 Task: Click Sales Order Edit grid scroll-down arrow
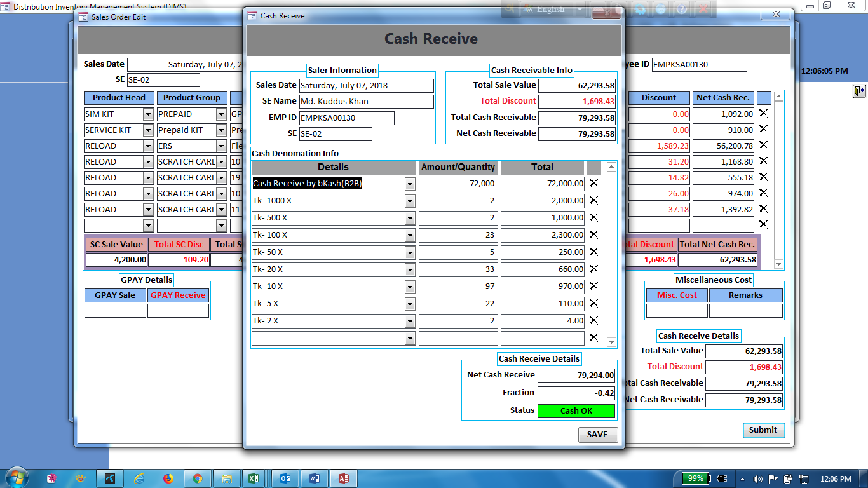778,264
